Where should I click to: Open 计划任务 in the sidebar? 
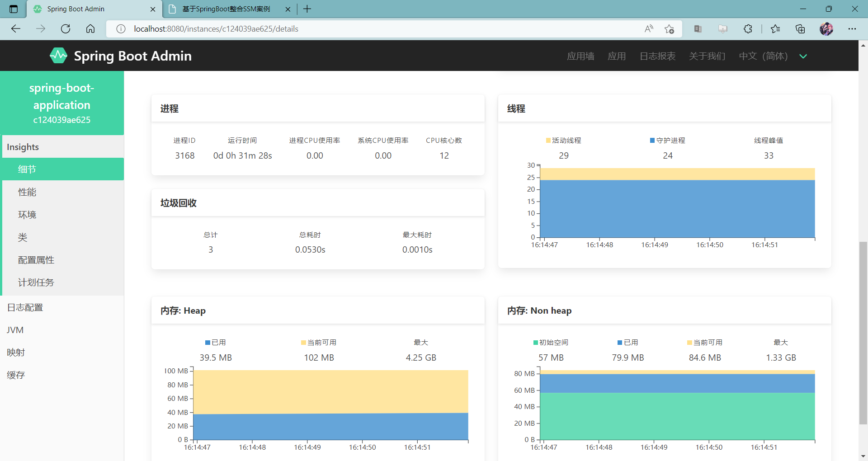(63, 282)
